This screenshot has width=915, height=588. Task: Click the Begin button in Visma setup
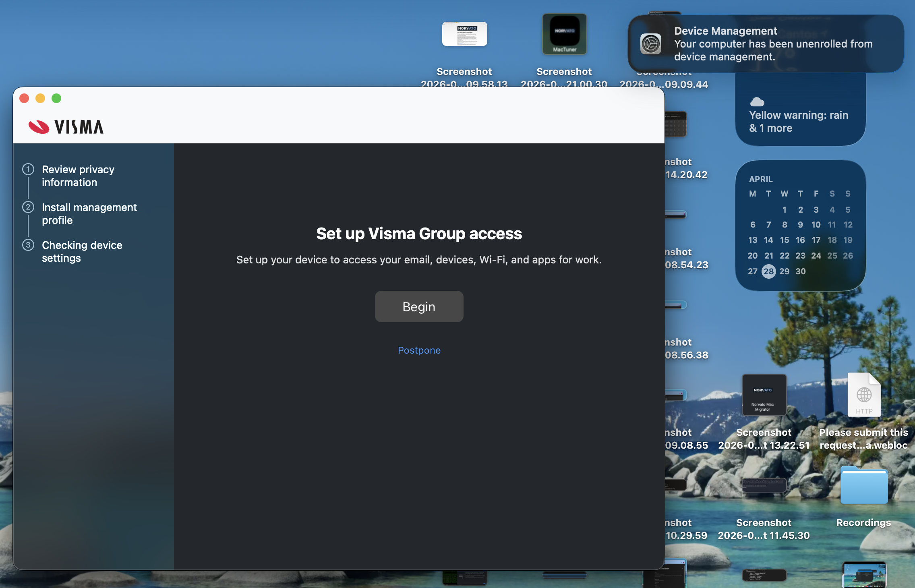[x=419, y=306]
